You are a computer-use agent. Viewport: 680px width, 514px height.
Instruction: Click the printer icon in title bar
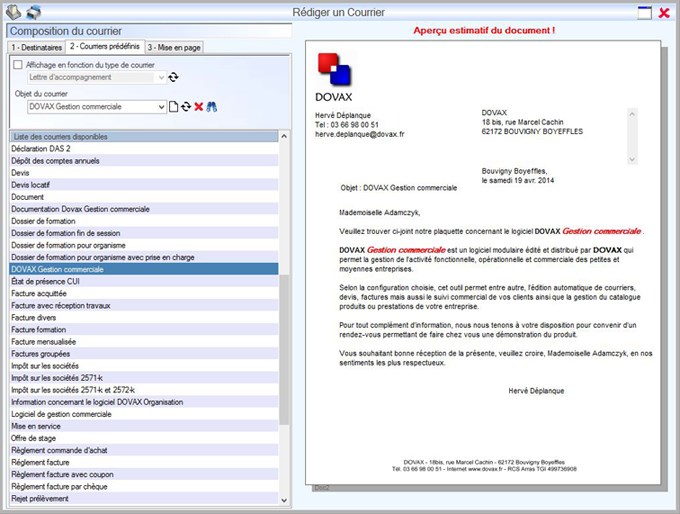(x=34, y=13)
